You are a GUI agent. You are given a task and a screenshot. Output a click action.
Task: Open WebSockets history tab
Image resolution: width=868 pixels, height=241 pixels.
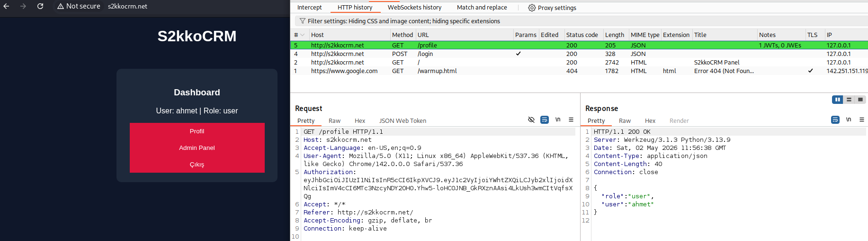point(414,8)
